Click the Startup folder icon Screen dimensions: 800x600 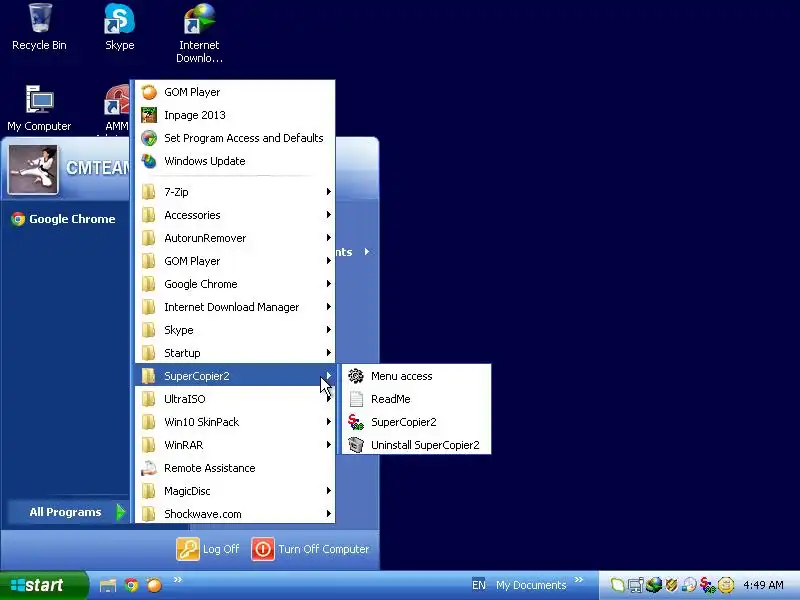click(148, 353)
